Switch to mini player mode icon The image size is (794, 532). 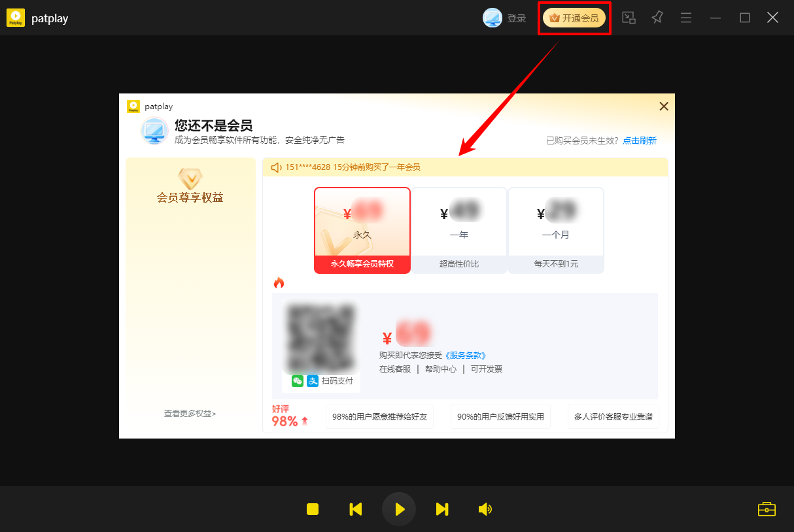tap(629, 18)
